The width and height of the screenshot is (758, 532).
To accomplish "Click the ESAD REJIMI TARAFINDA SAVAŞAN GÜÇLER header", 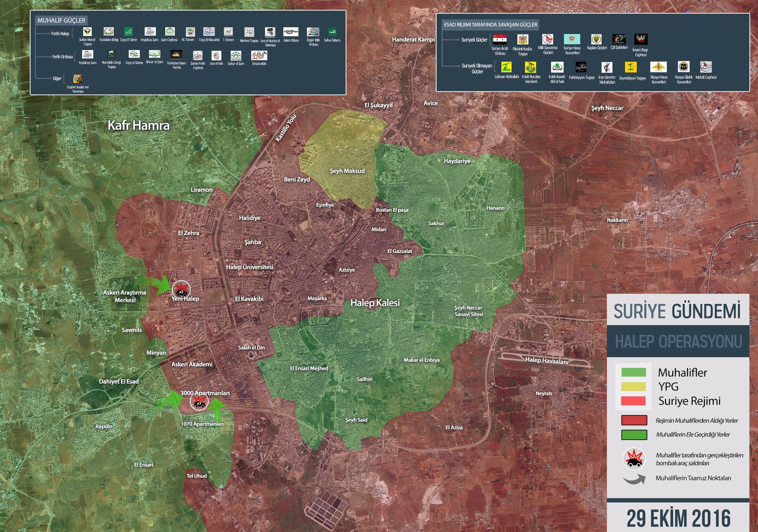I will pos(490,25).
